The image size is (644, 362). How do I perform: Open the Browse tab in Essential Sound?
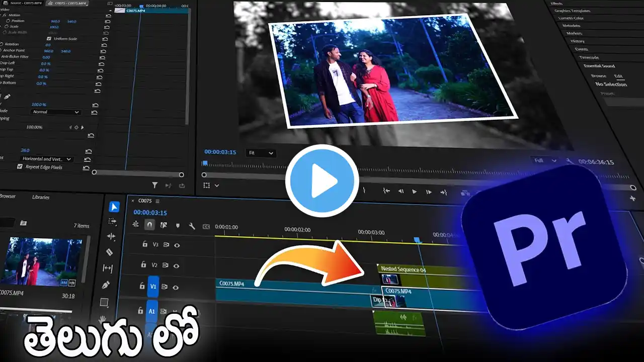[599, 76]
